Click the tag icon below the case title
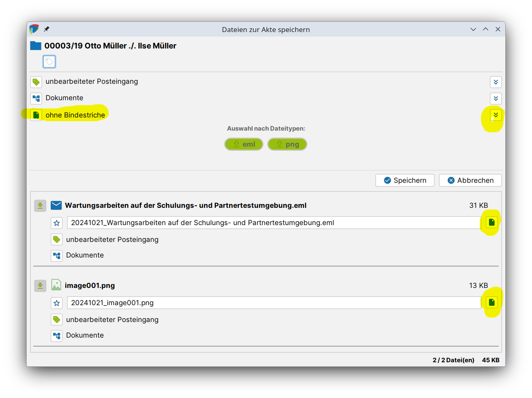This screenshot has height=398, width=532. (x=49, y=62)
